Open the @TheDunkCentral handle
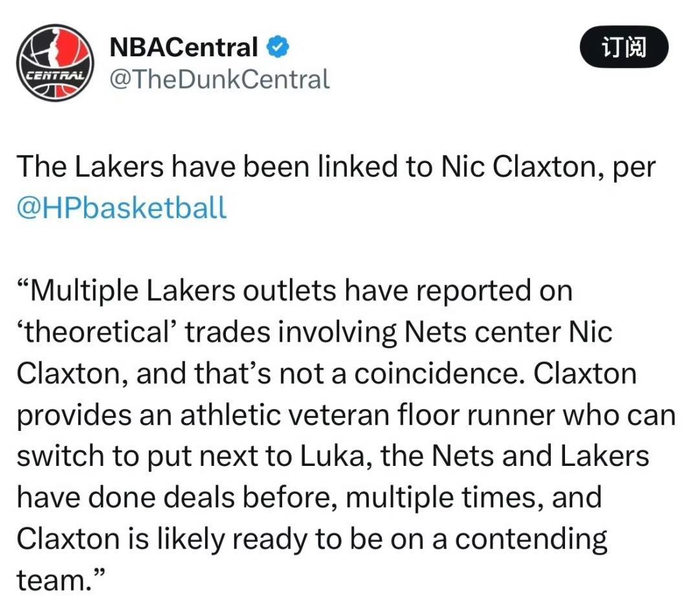 [x=219, y=80]
